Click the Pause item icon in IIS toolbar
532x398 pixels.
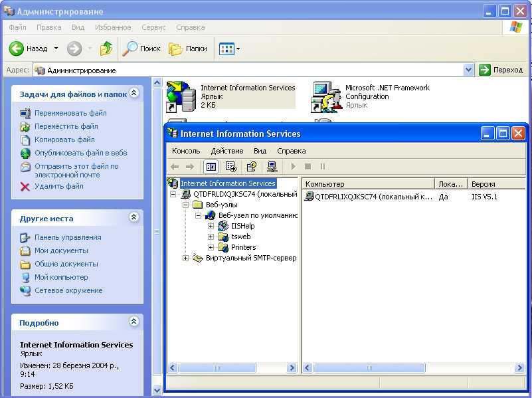(x=323, y=167)
